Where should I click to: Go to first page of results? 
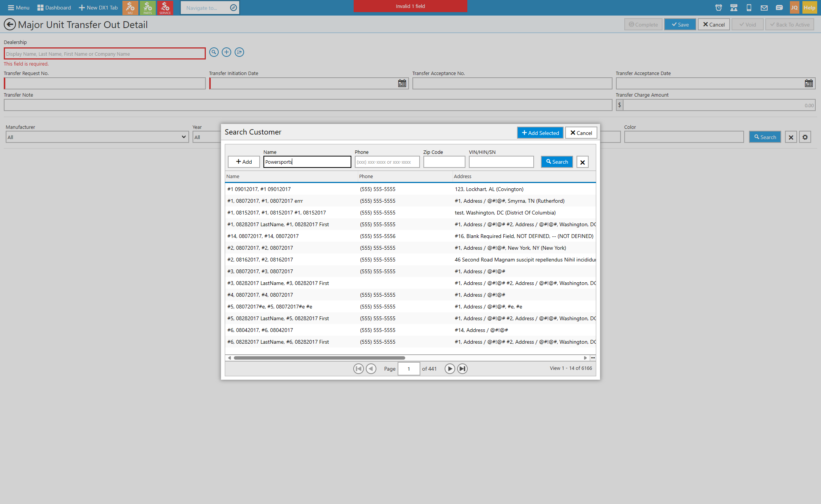click(x=358, y=369)
